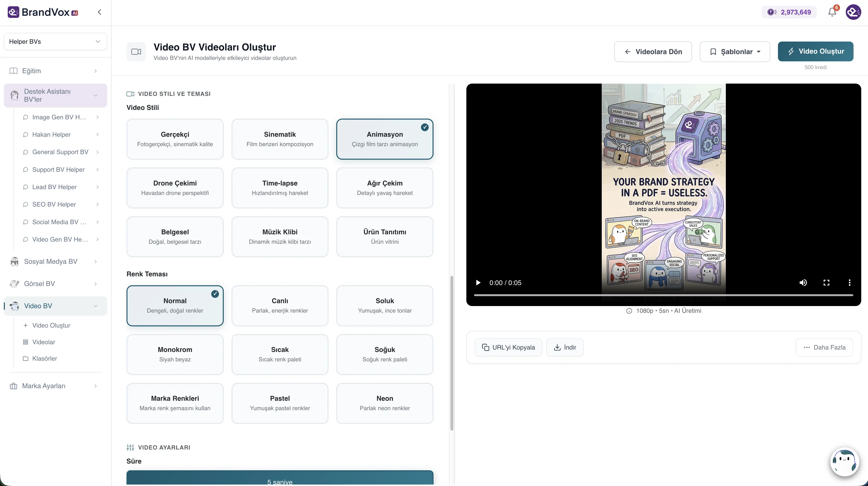Screen dimensions: 868x486
Task: Select the Sinematik video style
Action: point(280,139)
